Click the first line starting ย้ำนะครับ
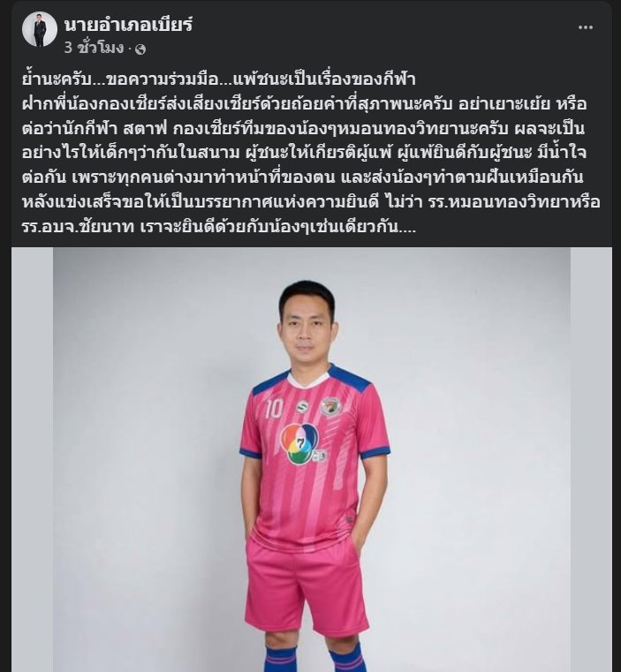Image resolution: width=621 pixels, height=672 pixels. point(219,79)
